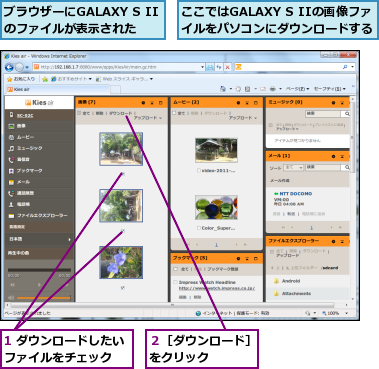This screenshot has height=369, width=379.
Task: Check the 全て checkbox in the ブックマーク panel
Action: pos(175,269)
